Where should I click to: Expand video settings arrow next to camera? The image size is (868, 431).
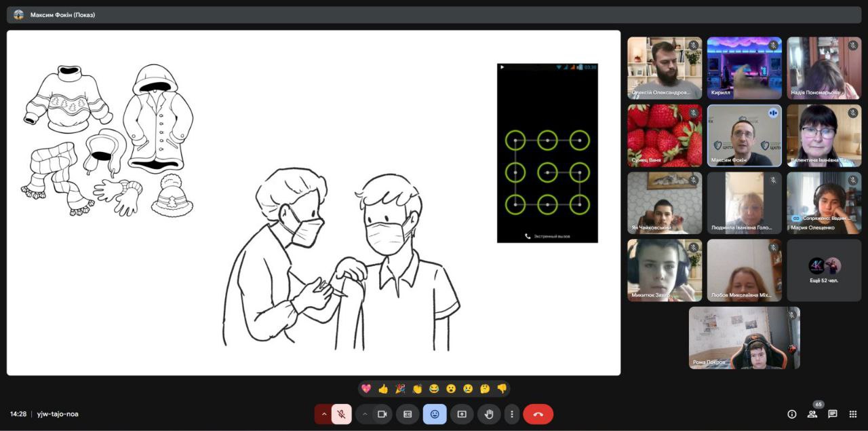pos(365,414)
